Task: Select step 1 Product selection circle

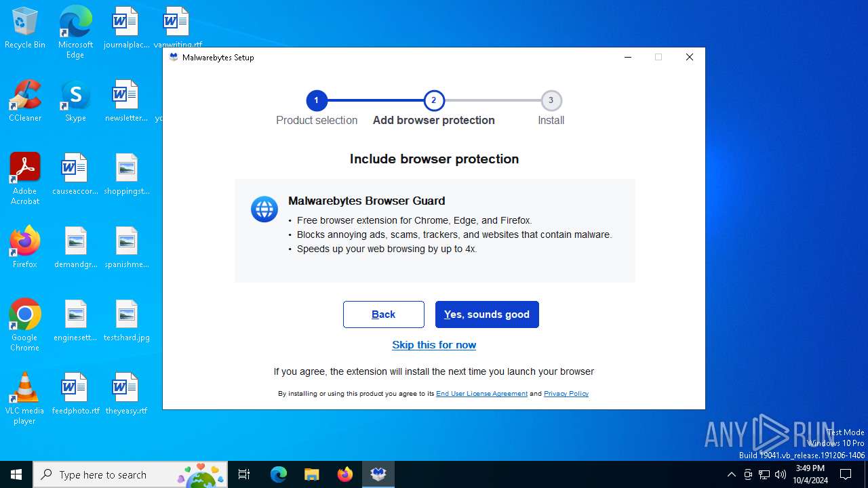Action: [317, 101]
